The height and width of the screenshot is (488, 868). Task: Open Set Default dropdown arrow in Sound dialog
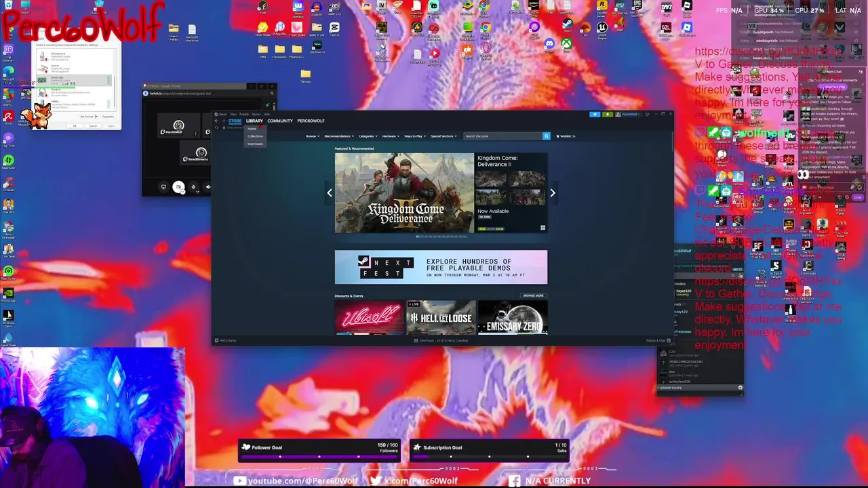pos(97,117)
